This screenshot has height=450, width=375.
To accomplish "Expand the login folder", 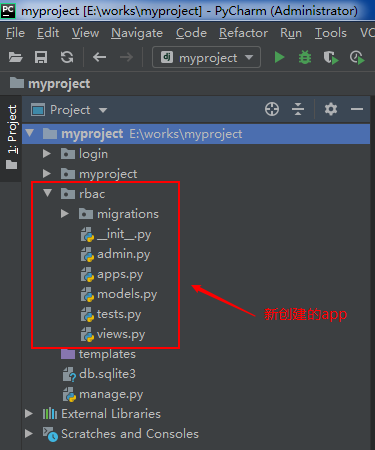I will point(47,154).
